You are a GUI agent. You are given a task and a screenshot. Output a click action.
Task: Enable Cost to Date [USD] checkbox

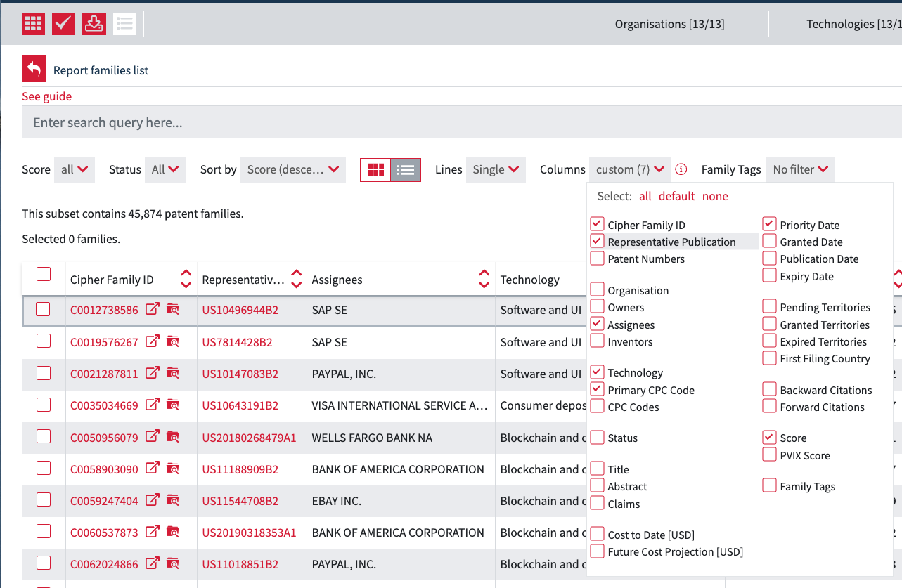pyautogui.click(x=597, y=534)
